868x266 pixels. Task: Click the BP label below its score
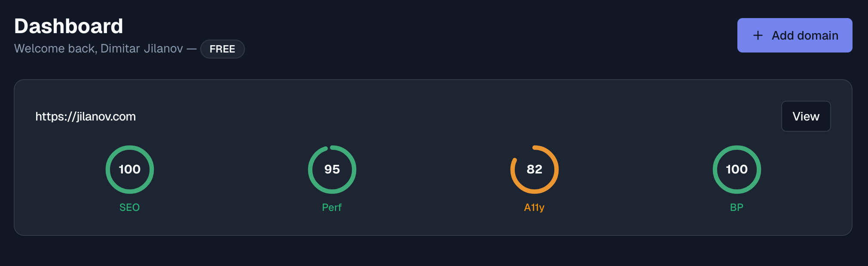pos(736,207)
